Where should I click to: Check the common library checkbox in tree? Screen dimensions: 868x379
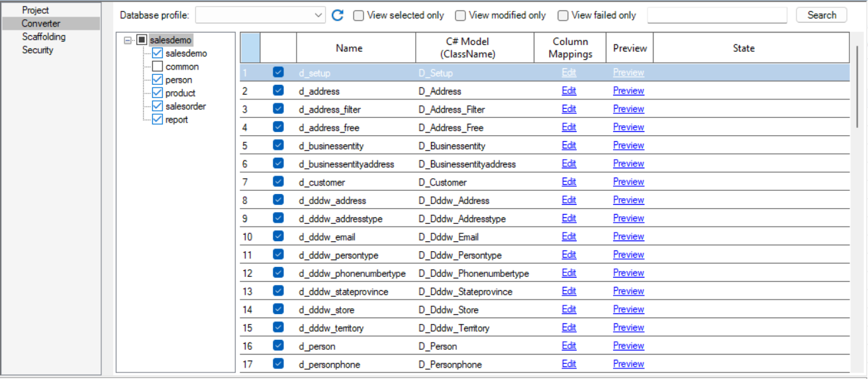point(157,67)
